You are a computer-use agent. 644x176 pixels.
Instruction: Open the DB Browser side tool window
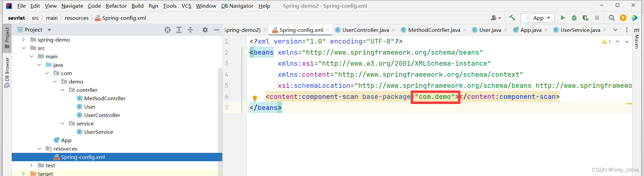7,72
